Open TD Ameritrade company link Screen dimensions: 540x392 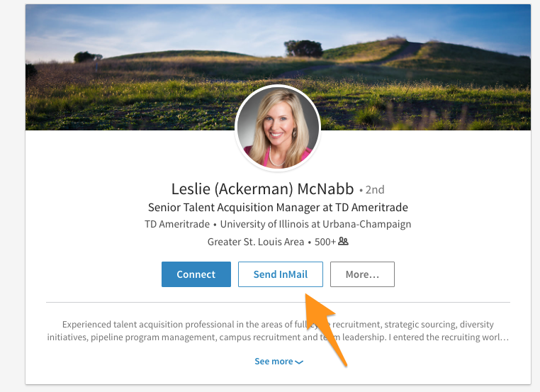177,224
